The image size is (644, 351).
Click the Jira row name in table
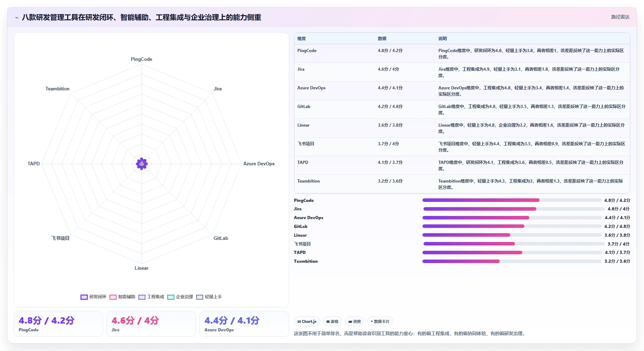(301, 69)
